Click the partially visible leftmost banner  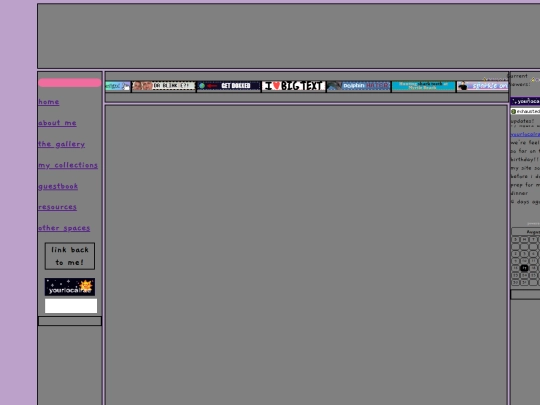[118, 86]
